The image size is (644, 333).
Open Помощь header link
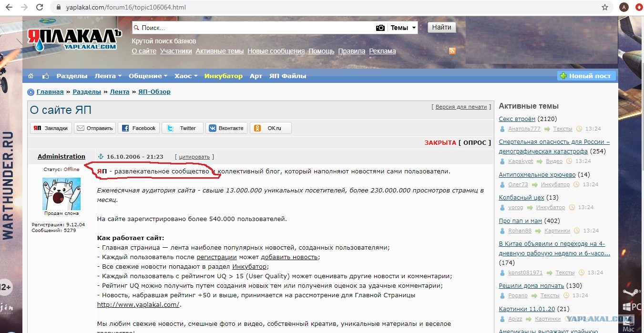[x=321, y=51]
